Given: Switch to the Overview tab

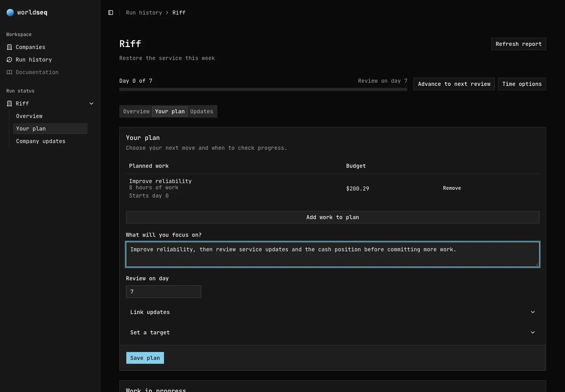Looking at the screenshot, I should pos(136,111).
